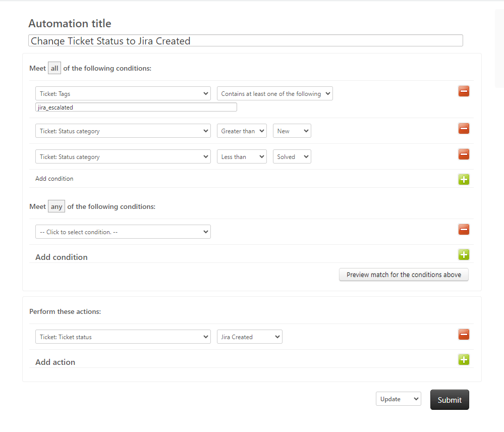
Task: Click the Add action link
Action: (x=55, y=361)
